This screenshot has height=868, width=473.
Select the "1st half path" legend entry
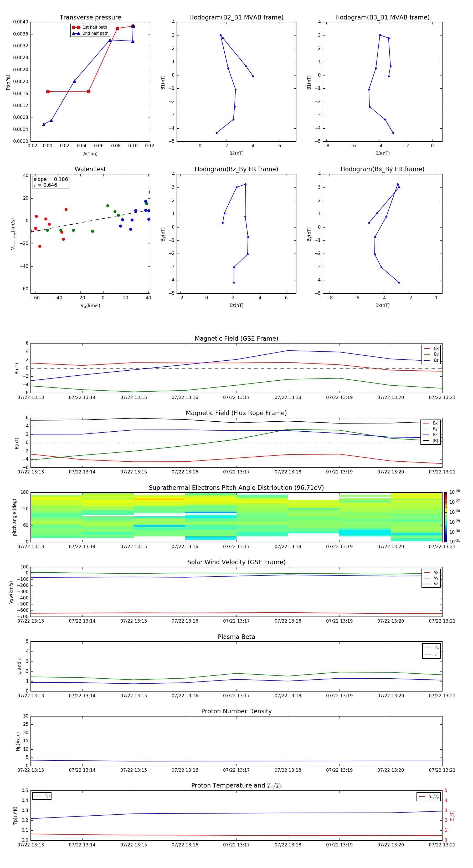[90, 27]
